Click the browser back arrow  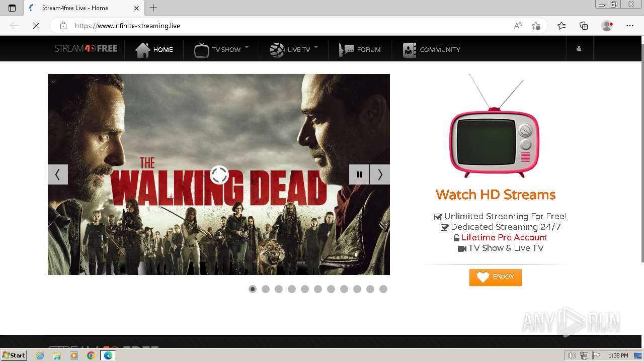(14, 26)
